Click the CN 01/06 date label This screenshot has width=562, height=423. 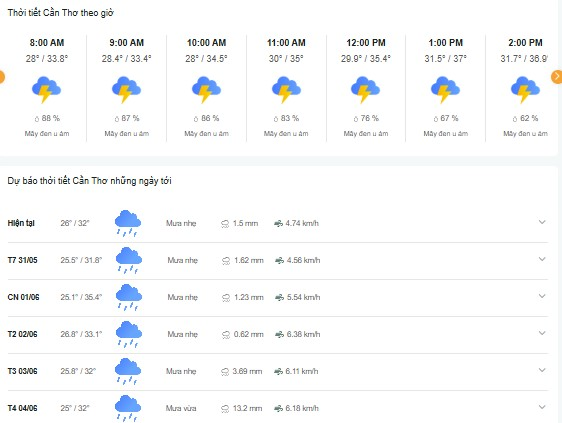[x=23, y=297]
